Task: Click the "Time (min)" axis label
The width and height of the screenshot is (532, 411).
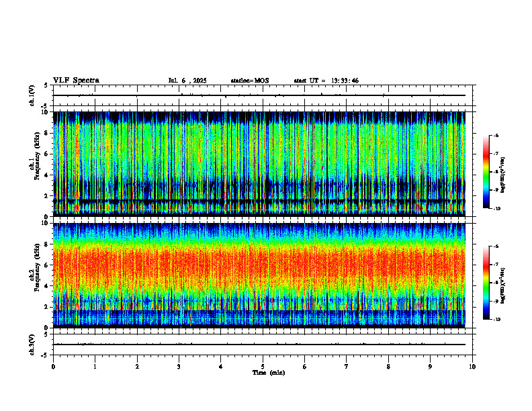Action: [x=269, y=373]
